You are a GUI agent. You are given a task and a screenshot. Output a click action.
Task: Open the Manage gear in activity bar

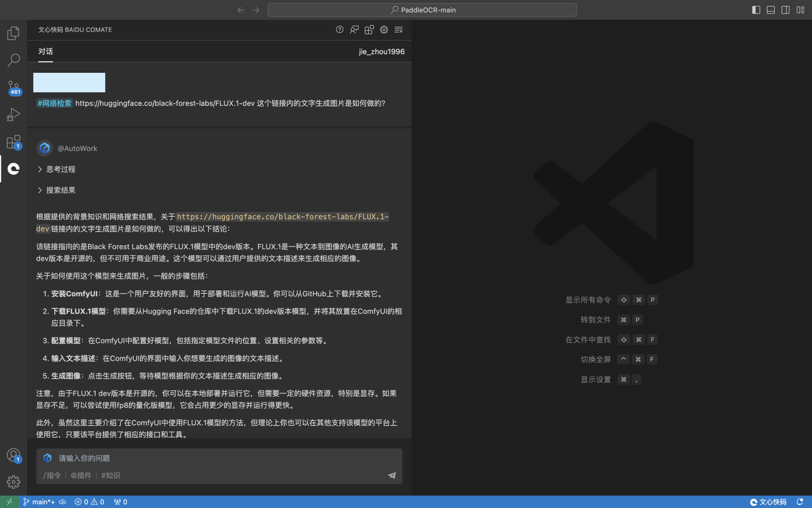pos(14,482)
